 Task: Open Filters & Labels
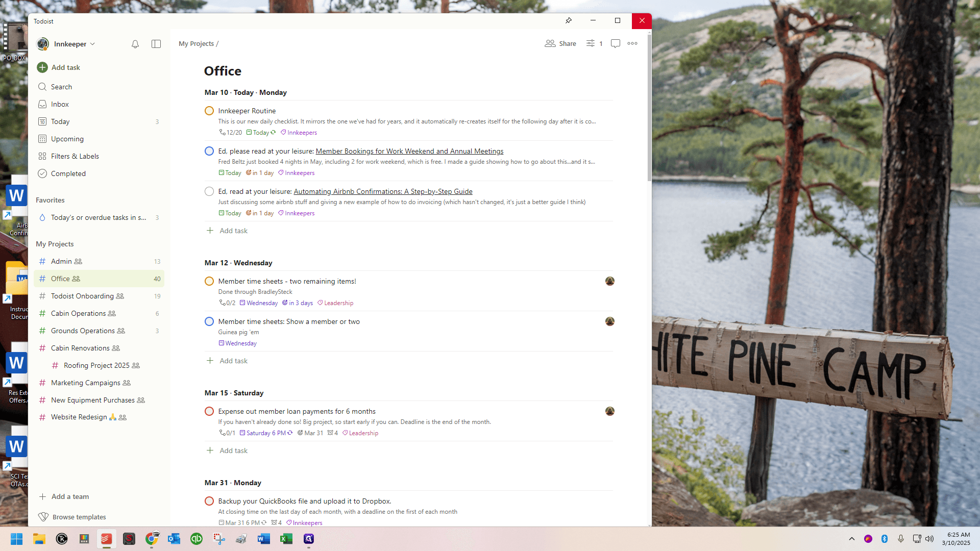[x=100, y=156]
